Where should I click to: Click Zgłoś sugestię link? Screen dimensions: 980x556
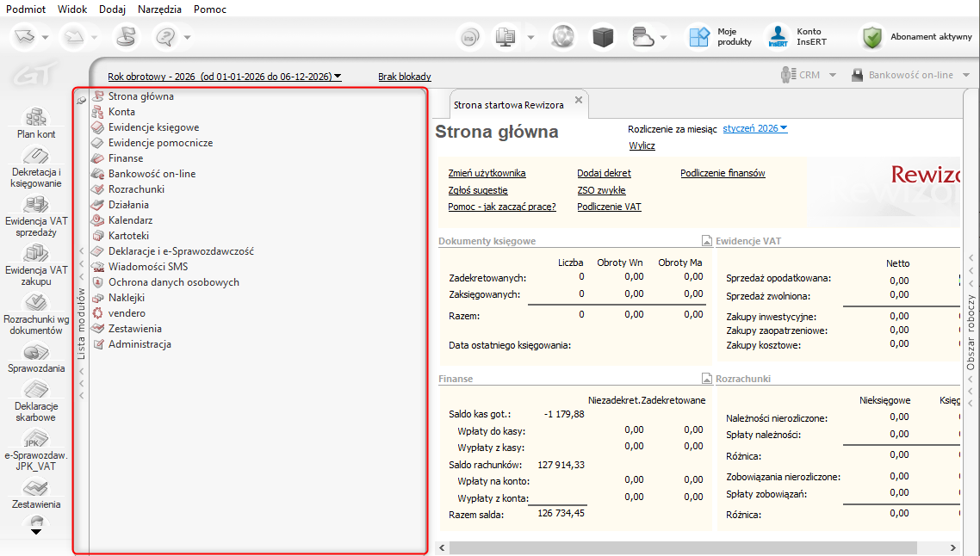coord(477,190)
